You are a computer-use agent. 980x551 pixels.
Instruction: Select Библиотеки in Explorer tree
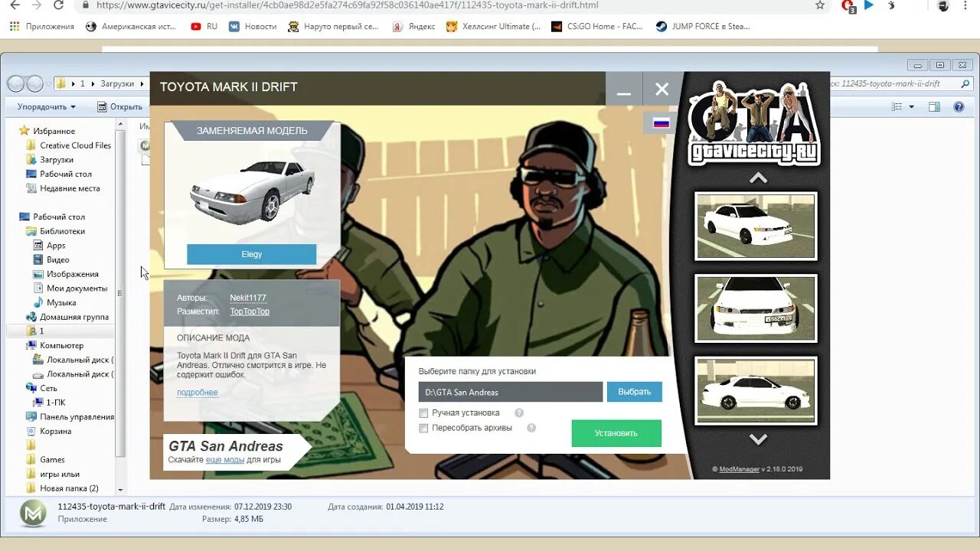click(x=55, y=231)
